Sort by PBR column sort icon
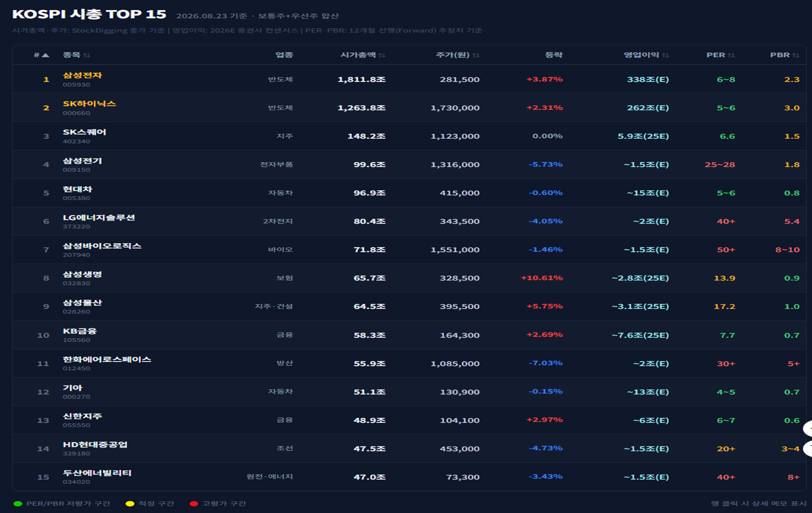This screenshot has width=812, height=513. (796, 55)
